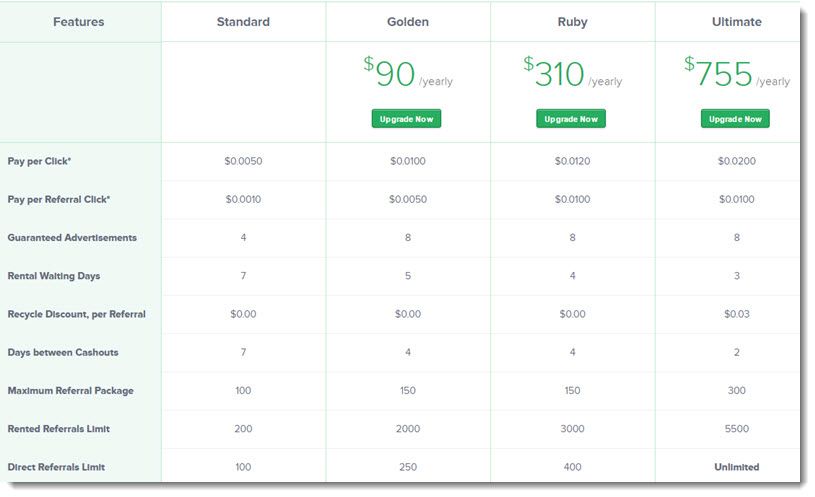Select the Guaranteed Advertisements row label
Screen dimensions: 815x497
pyautogui.click(x=72, y=238)
